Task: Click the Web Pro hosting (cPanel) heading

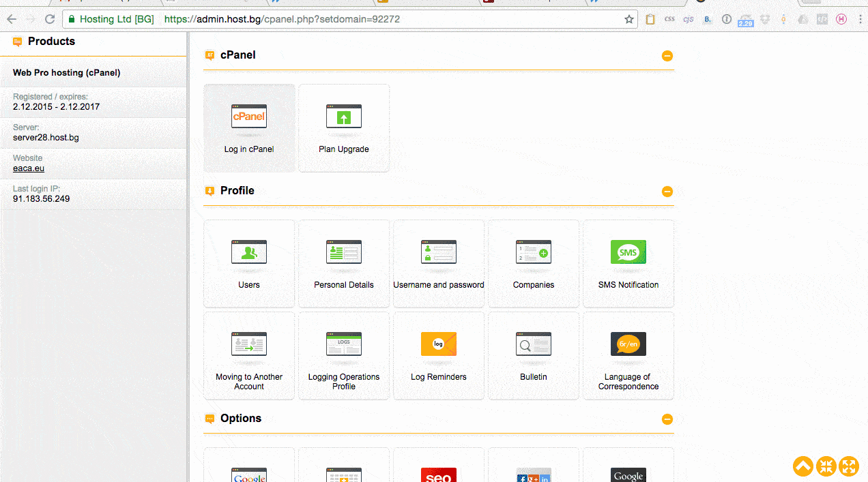Action: (x=66, y=73)
